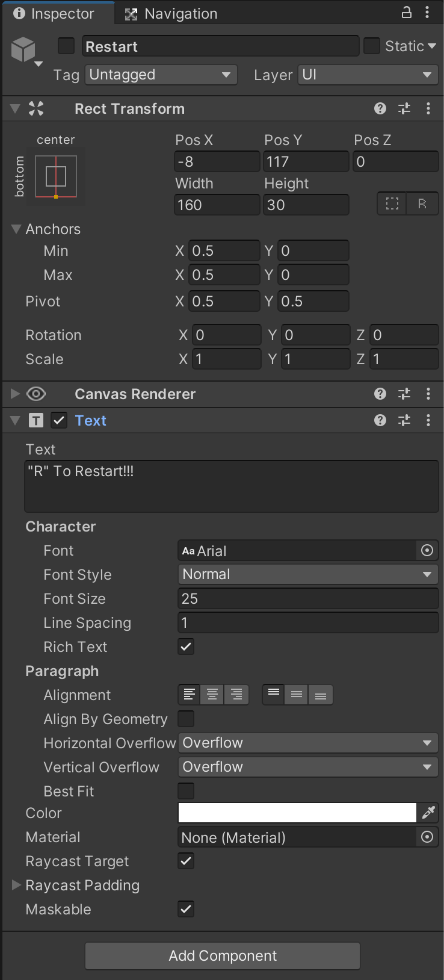Open the Layer dropdown showing UI
The height and width of the screenshot is (980, 444).
point(367,75)
